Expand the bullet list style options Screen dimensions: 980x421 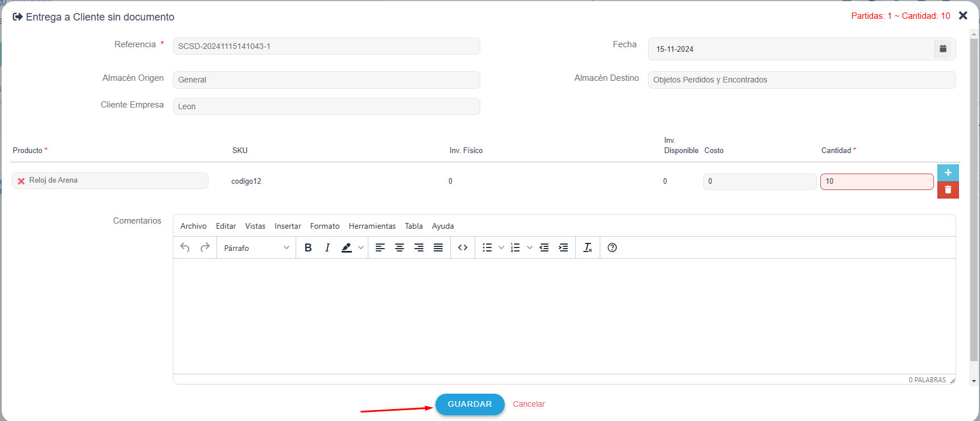tap(501, 247)
